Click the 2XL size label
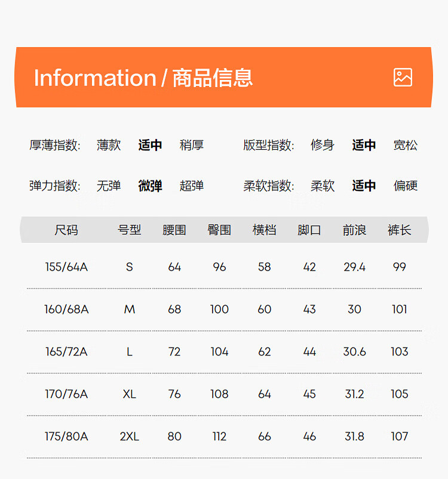 click(x=129, y=437)
